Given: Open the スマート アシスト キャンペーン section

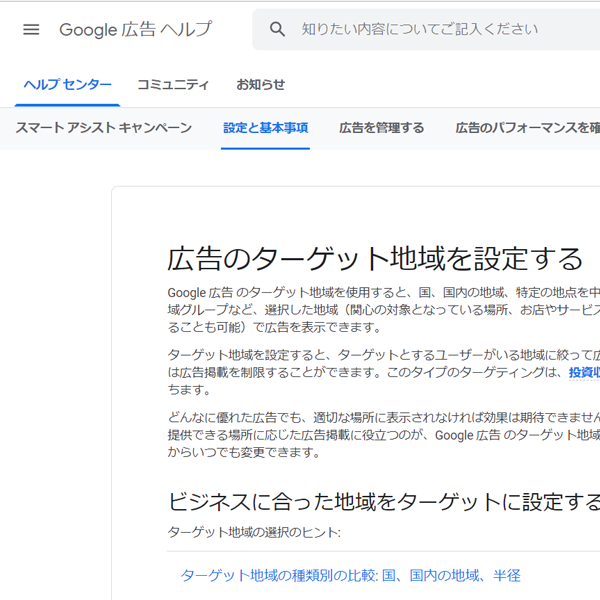Looking at the screenshot, I should [103, 127].
